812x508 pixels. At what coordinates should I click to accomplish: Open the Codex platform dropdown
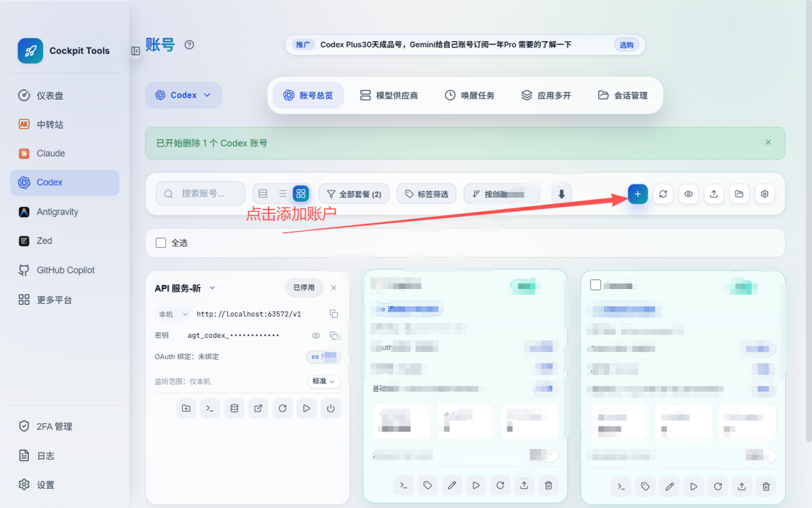[184, 95]
